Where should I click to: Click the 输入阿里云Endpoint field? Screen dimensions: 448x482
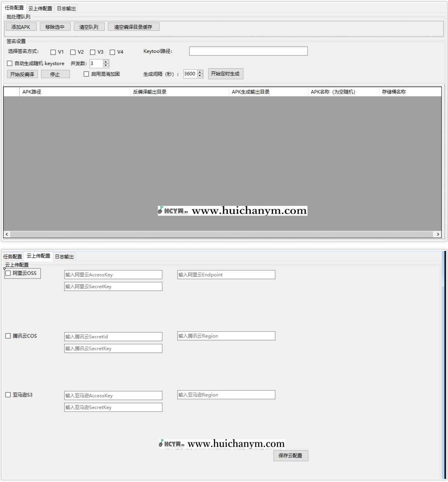tap(226, 275)
